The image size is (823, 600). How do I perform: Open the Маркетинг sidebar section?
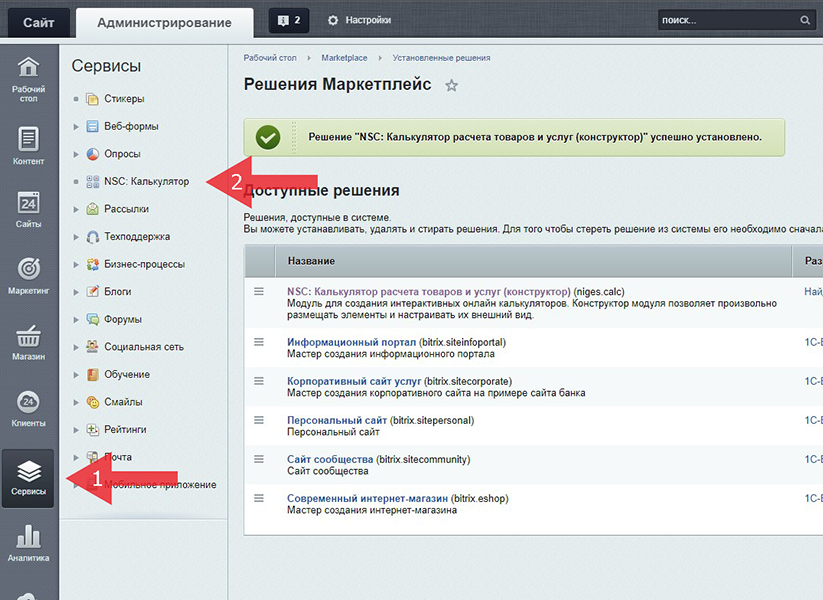point(29,276)
